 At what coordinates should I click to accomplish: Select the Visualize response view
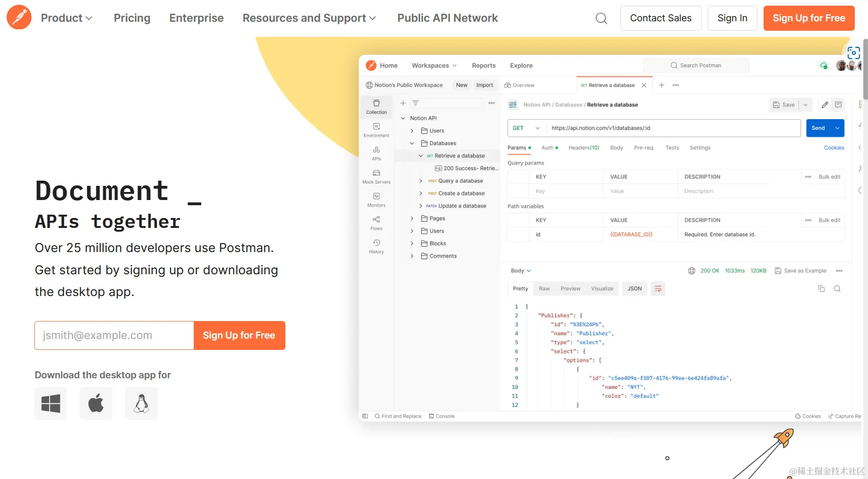(x=602, y=288)
